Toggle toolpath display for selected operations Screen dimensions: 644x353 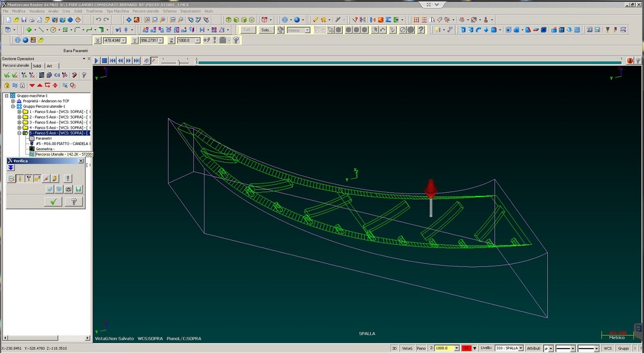pos(15,85)
